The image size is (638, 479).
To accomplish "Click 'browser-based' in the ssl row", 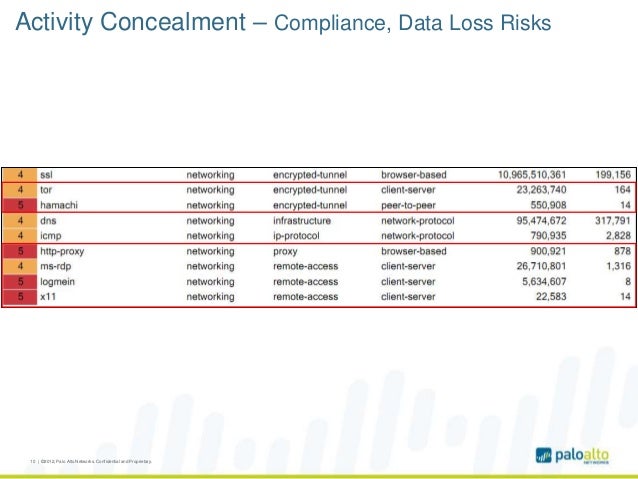I will [x=414, y=175].
